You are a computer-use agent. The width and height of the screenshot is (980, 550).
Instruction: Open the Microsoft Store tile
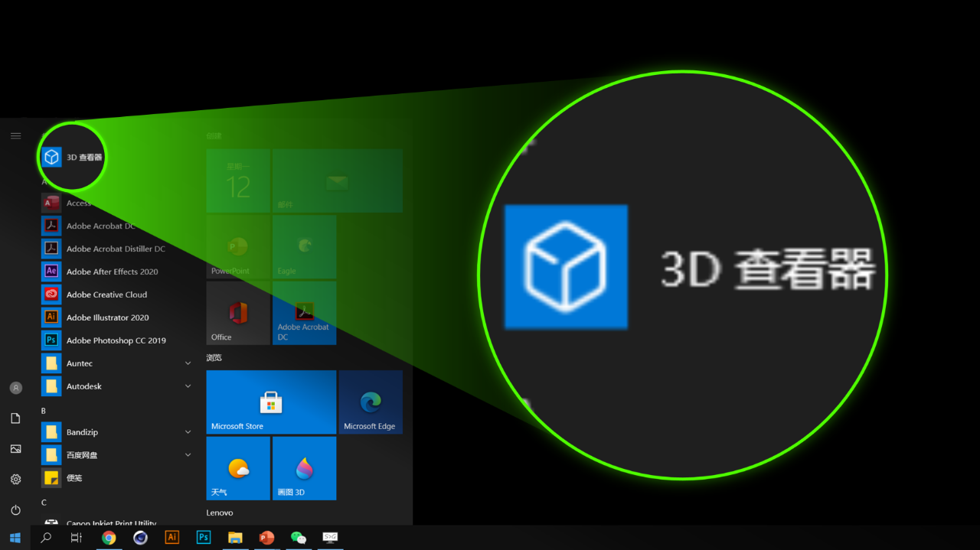click(x=271, y=402)
